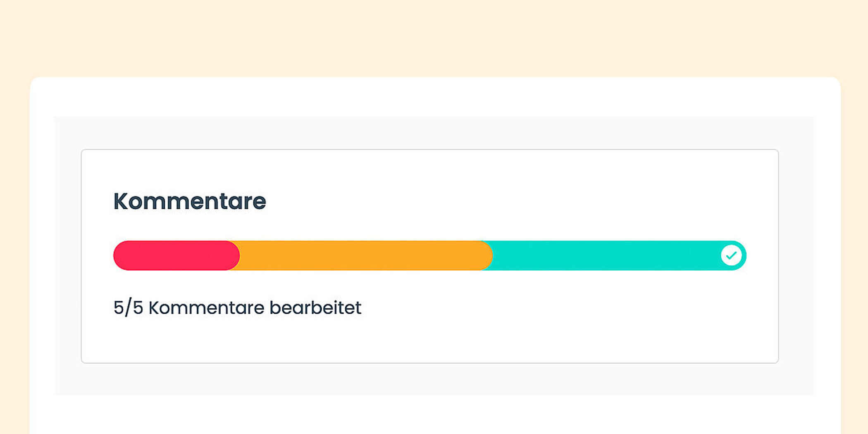Click the white checkmark icon on progress bar
The width and height of the screenshot is (868, 434).
(731, 255)
